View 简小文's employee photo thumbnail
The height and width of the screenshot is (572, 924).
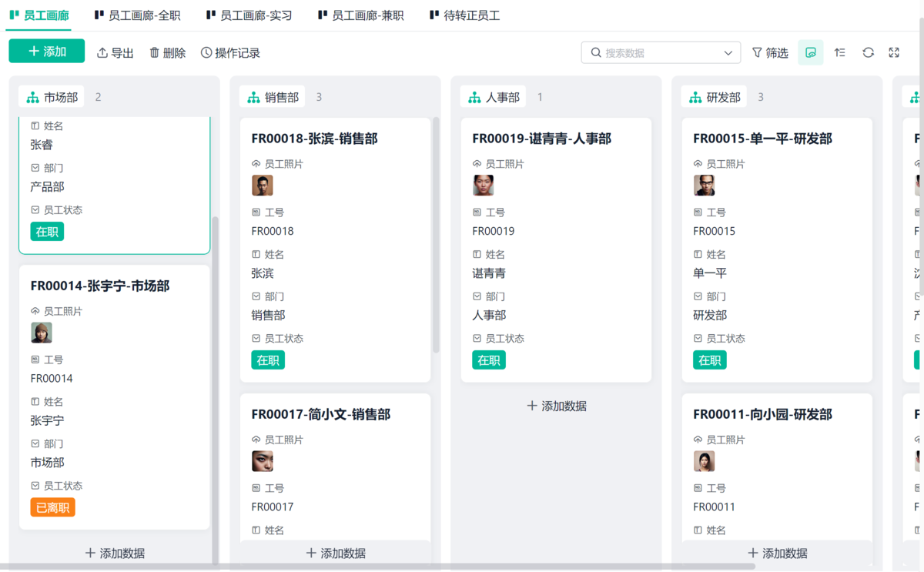point(263,461)
